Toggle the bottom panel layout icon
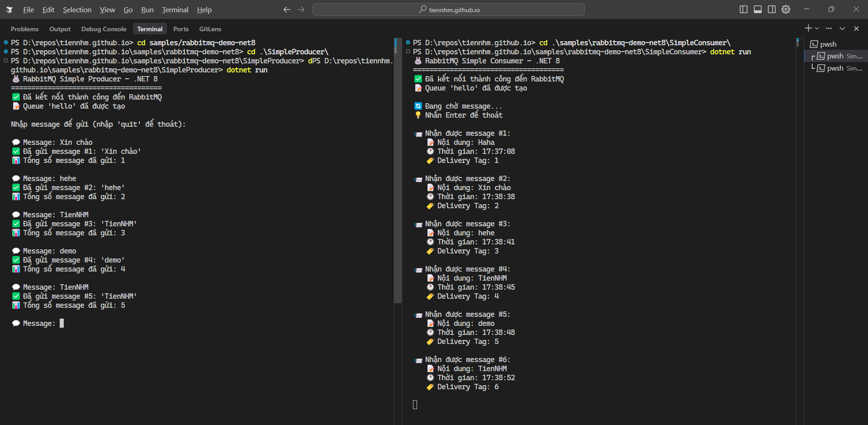The height and width of the screenshot is (425, 868). (758, 10)
